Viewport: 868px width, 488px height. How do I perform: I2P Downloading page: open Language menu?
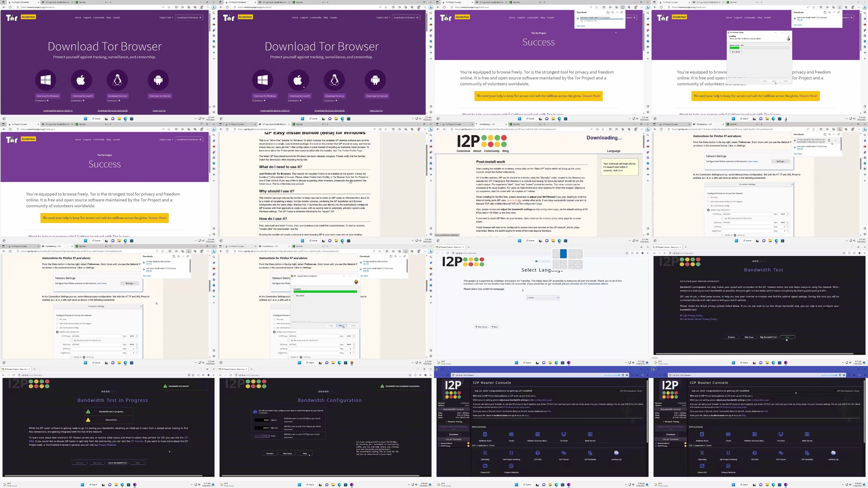(x=614, y=151)
